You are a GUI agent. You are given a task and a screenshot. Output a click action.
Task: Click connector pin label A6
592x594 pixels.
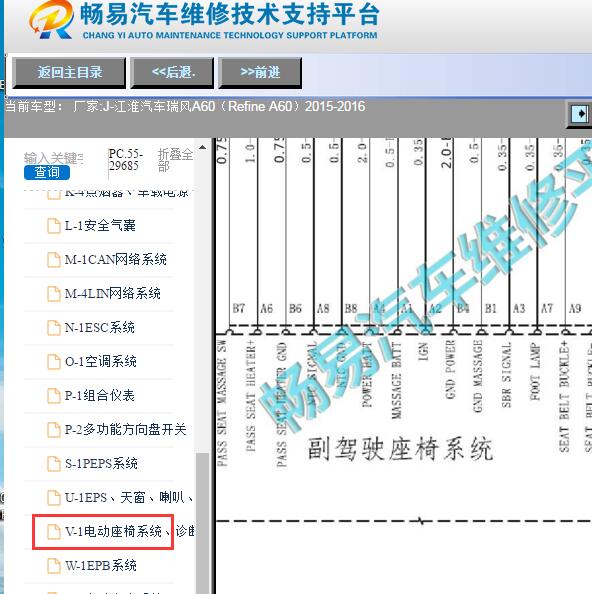(x=266, y=309)
